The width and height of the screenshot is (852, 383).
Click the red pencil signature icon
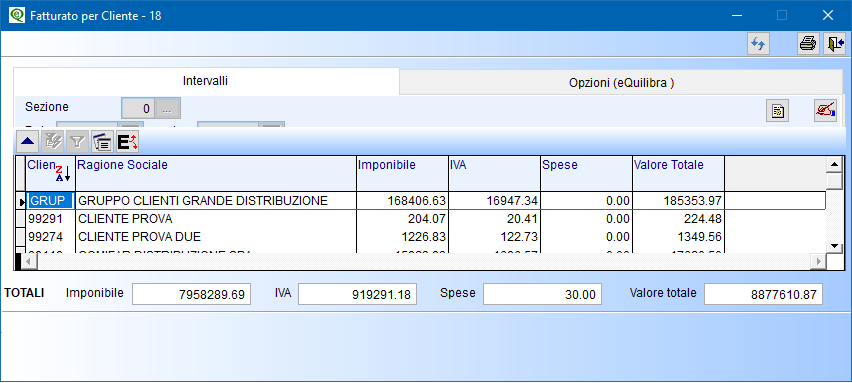(825, 111)
